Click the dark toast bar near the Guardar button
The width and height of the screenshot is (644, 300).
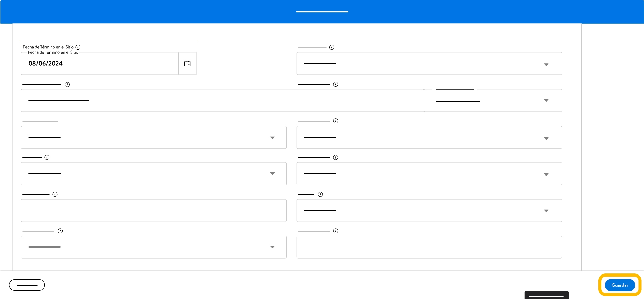546,296
